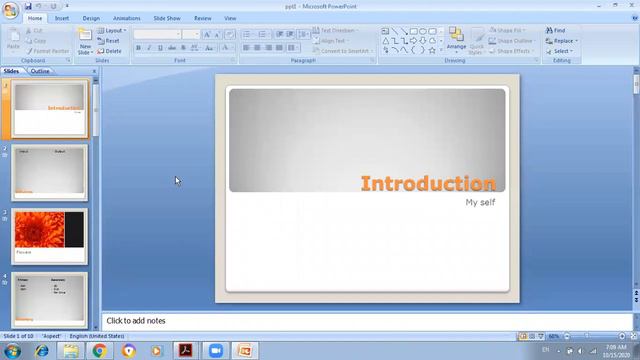Click zoom out minus button

[567, 336]
